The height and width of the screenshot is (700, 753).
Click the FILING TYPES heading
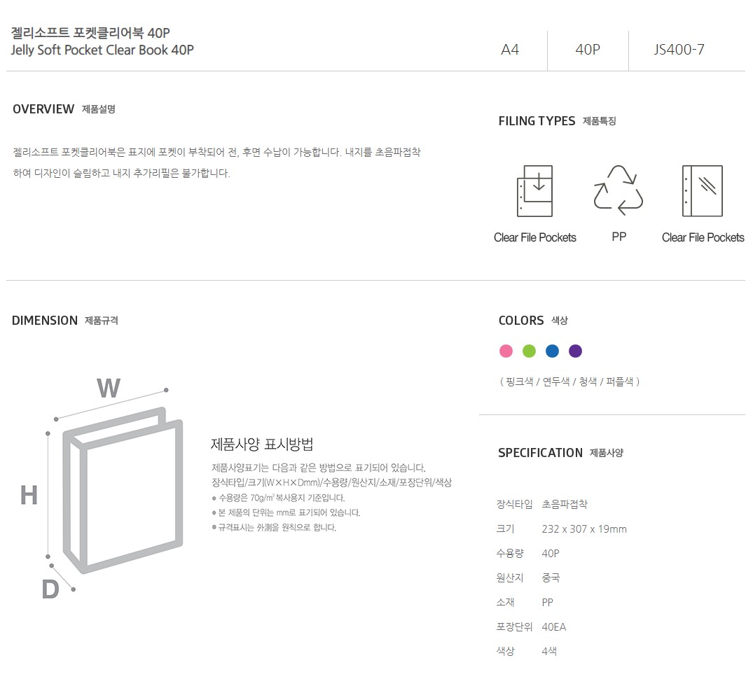click(x=537, y=121)
